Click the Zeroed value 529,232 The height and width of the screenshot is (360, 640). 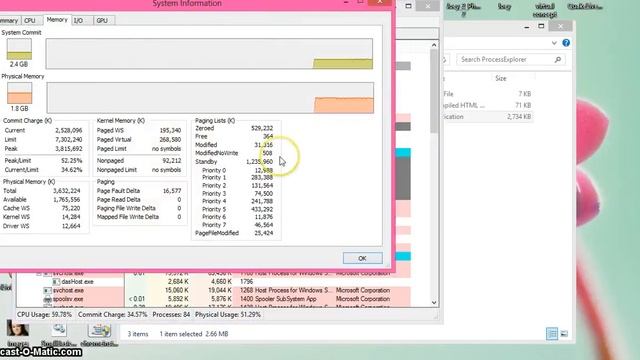point(262,128)
